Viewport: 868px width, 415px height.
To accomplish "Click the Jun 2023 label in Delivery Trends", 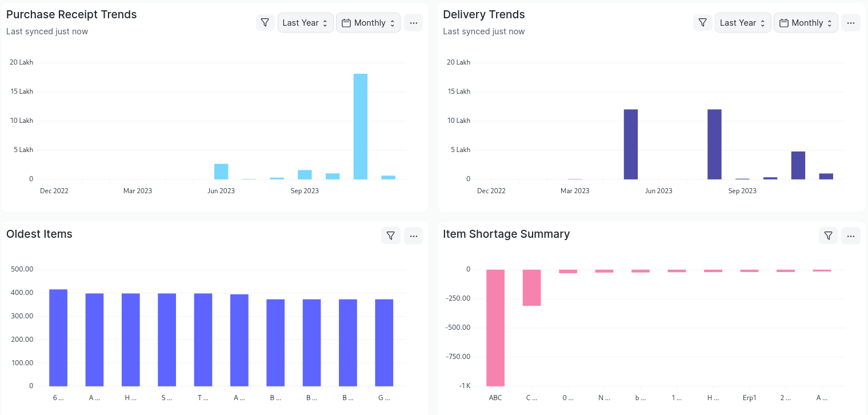I will pyautogui.click(x=658, y=191).
